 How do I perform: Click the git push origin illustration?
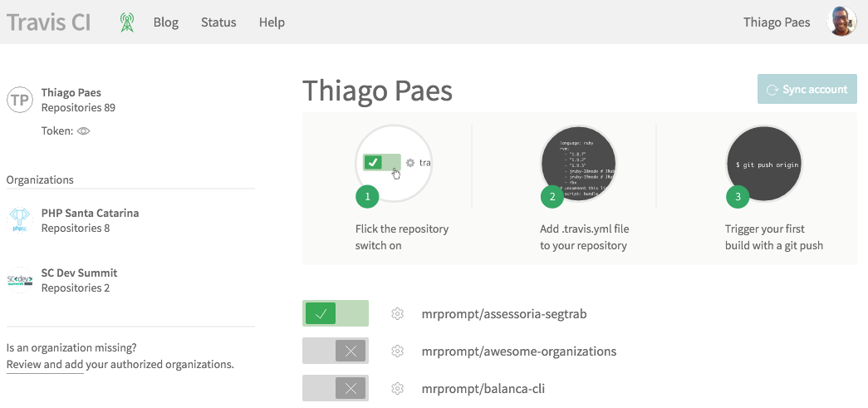tap(764, 164)
